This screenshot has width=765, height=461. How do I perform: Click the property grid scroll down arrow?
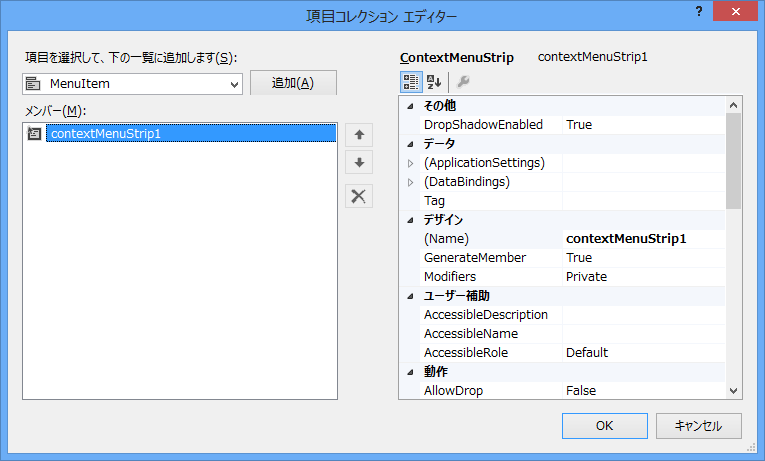734,390
